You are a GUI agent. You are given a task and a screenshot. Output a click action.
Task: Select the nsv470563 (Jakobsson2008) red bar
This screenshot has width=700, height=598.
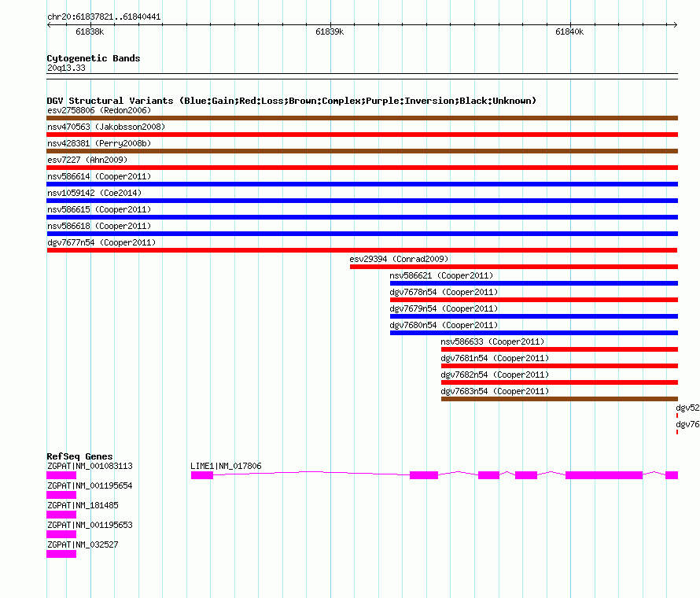362,135
